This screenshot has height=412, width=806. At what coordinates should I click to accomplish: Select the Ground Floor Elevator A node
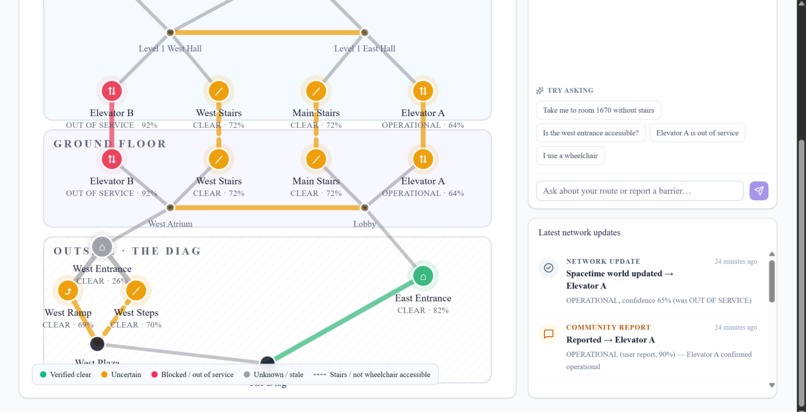(423, 159)
